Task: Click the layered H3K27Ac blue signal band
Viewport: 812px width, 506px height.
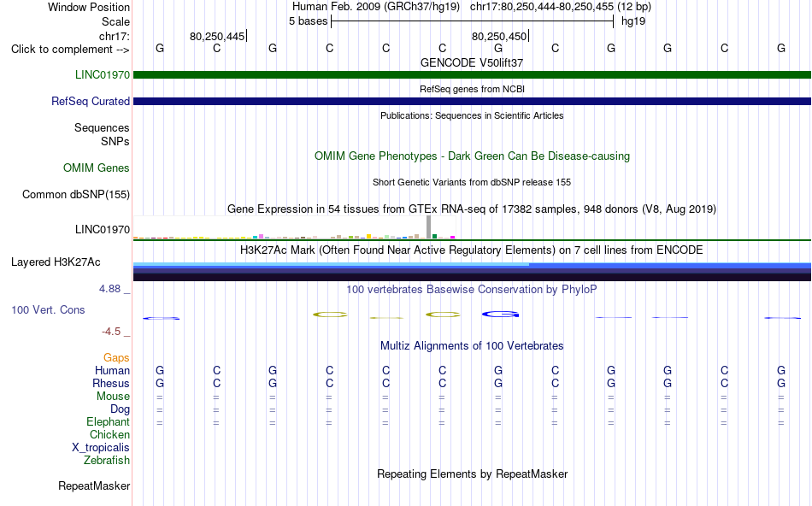Action: coord(472,272)
